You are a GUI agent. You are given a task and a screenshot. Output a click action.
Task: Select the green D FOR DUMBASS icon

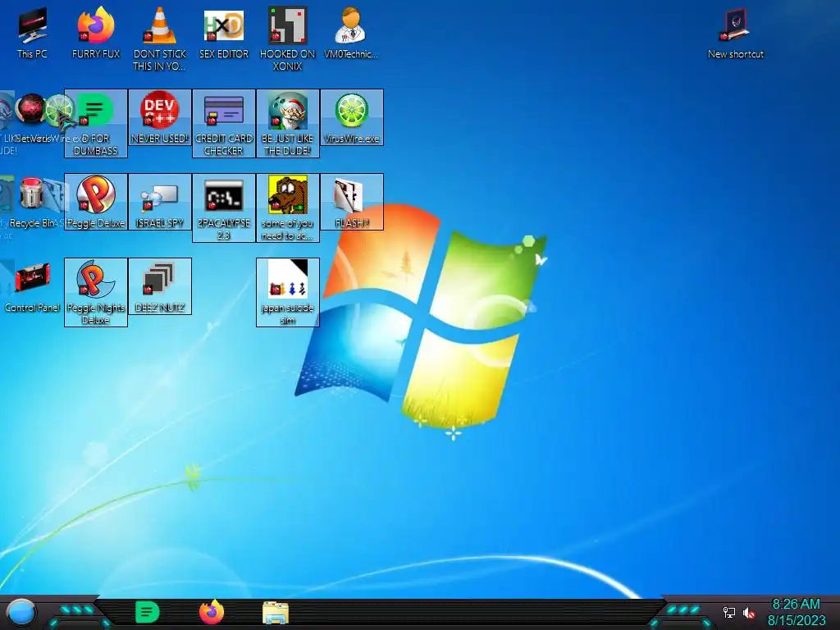(96, 123)
